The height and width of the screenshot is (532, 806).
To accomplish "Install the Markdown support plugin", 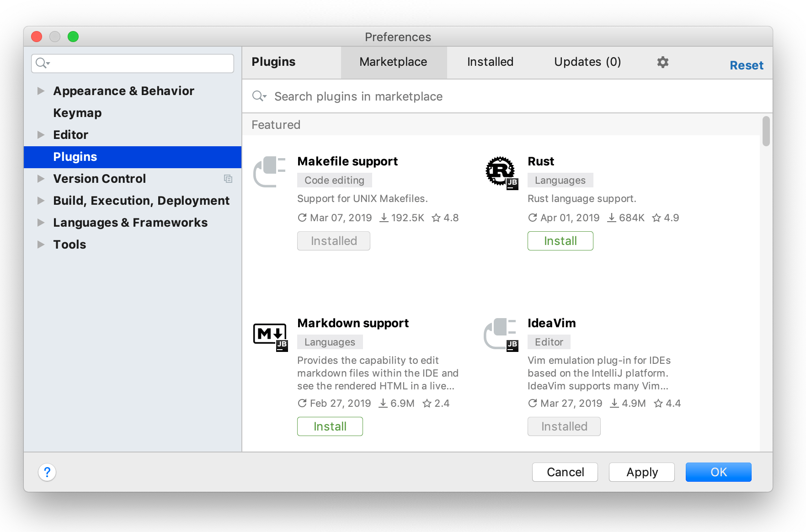I will [x=330, y=426].
